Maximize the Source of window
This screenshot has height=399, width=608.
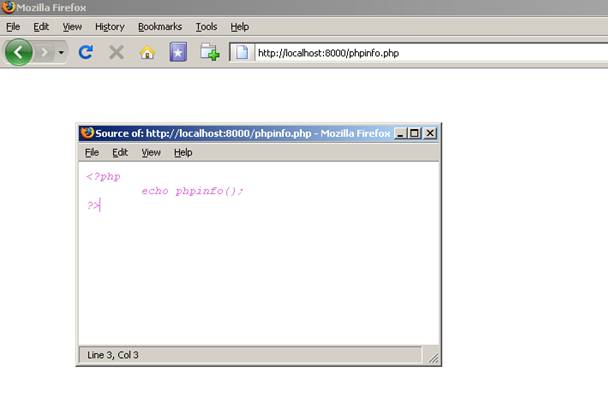(414, 133)
